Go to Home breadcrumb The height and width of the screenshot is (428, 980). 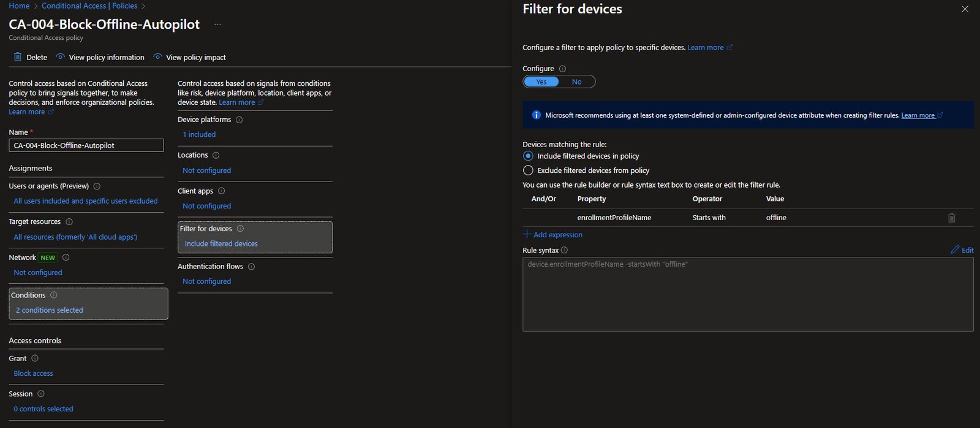(x=19, y=6)
